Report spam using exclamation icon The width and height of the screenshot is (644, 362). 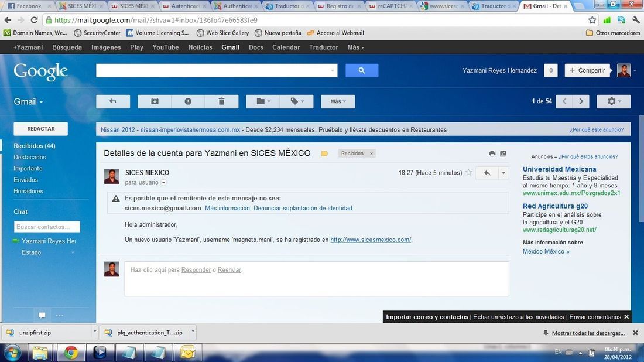[x=188, y=101]
